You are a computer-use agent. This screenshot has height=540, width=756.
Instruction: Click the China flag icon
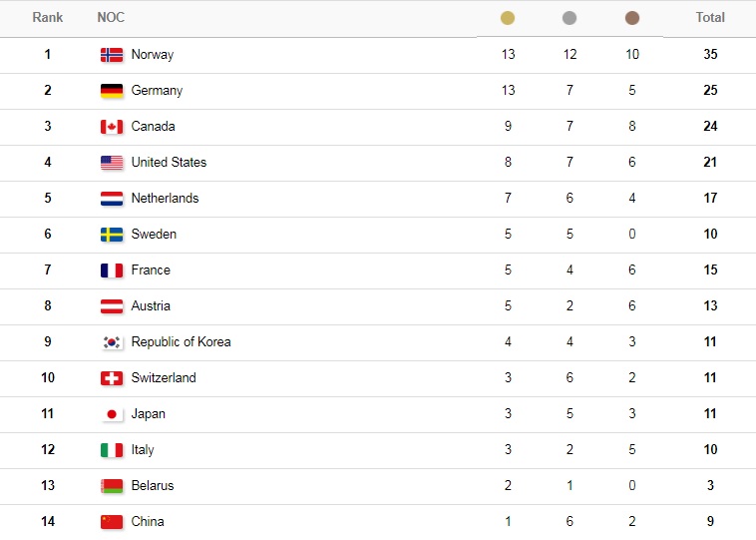click(112, 522)
